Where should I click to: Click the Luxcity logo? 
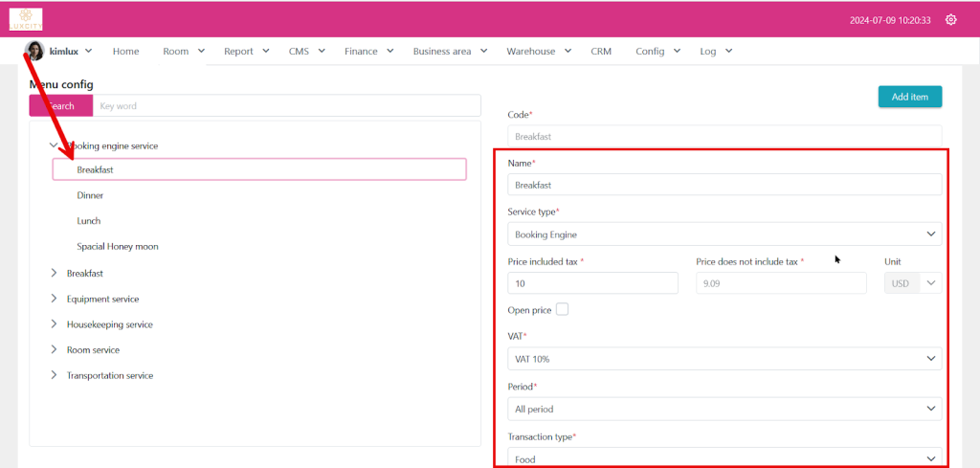[26, 19]
